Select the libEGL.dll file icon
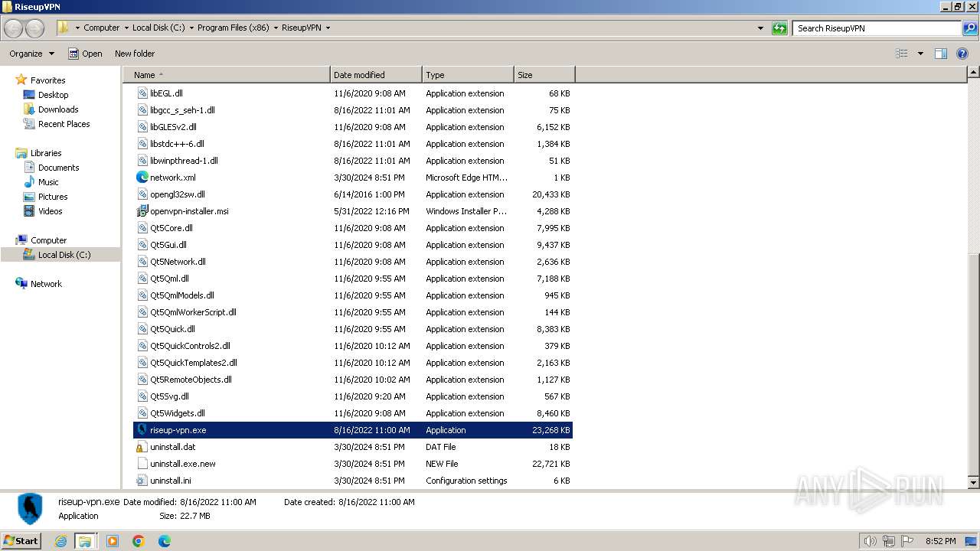 tap(142, 93)
